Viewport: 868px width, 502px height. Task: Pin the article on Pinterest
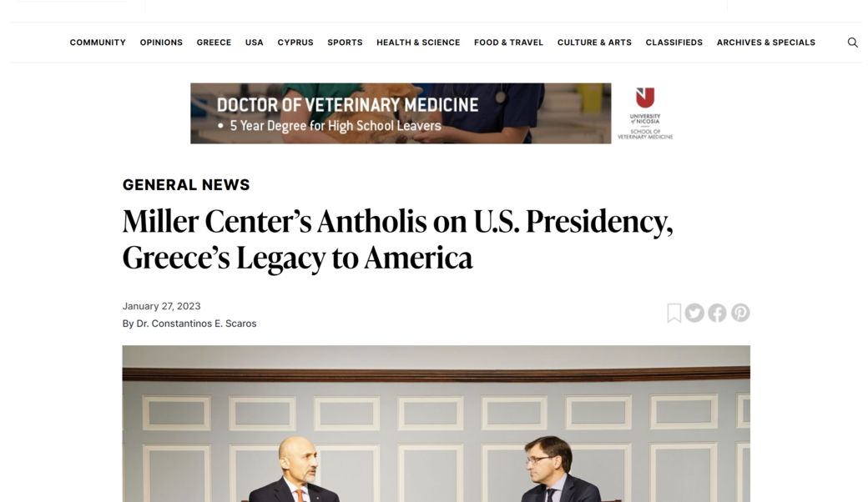740,313
